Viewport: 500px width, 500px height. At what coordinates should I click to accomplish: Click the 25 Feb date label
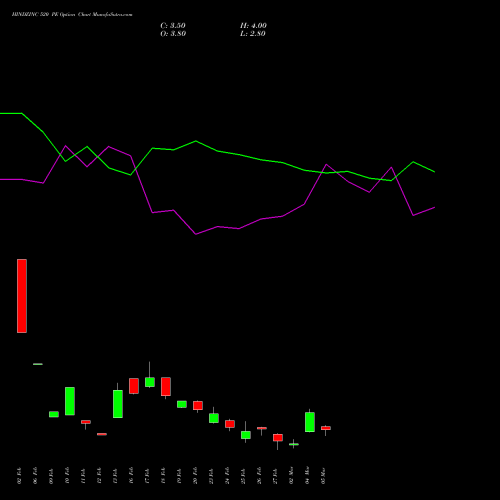click(243, 476)
